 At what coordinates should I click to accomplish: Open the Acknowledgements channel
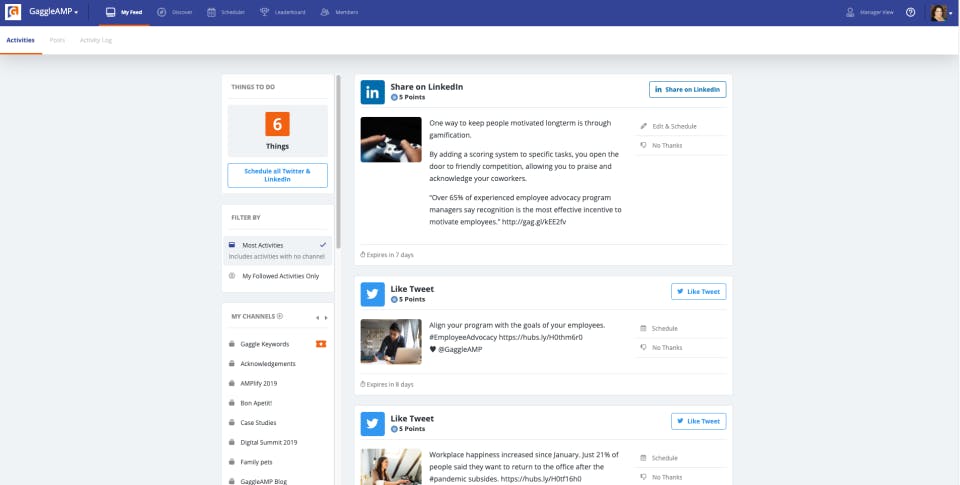pyautogui.click(x=268, y=364)
